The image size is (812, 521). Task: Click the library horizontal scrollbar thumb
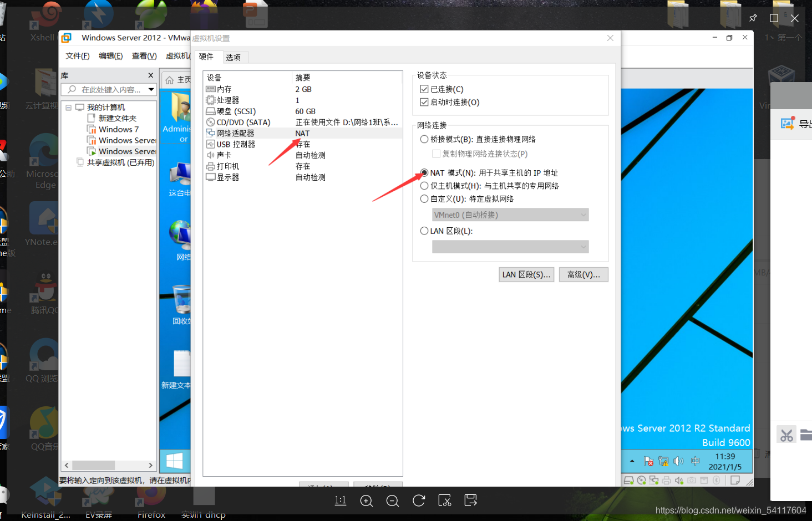coord(93,466)
